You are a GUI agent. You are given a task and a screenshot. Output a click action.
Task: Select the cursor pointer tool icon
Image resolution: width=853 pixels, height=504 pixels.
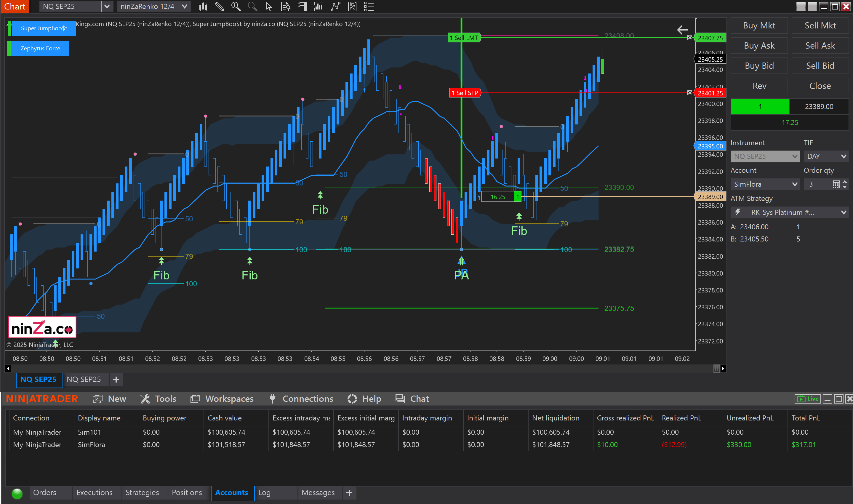(269, 7)
